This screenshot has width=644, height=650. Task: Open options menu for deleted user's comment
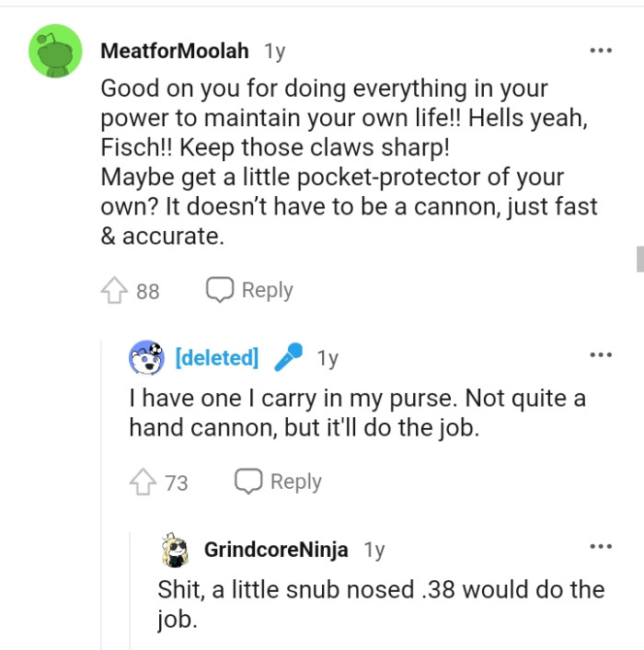[x=600, y=355]
